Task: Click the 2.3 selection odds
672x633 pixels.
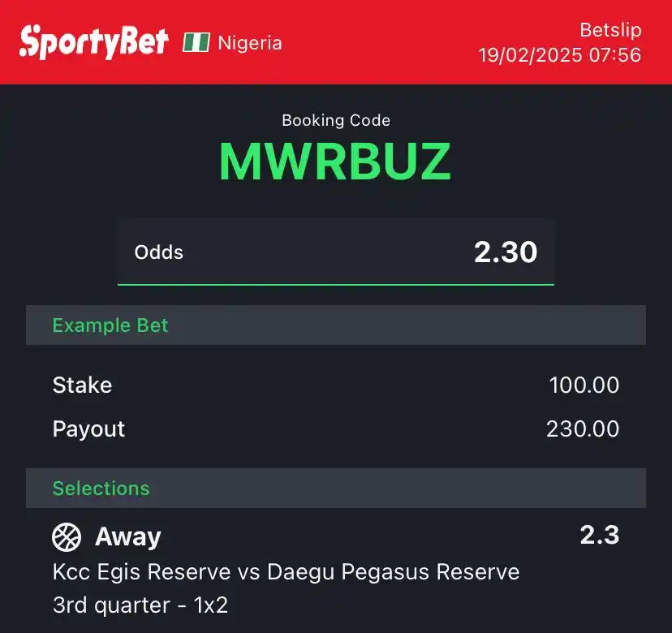Action: [600, 535]
